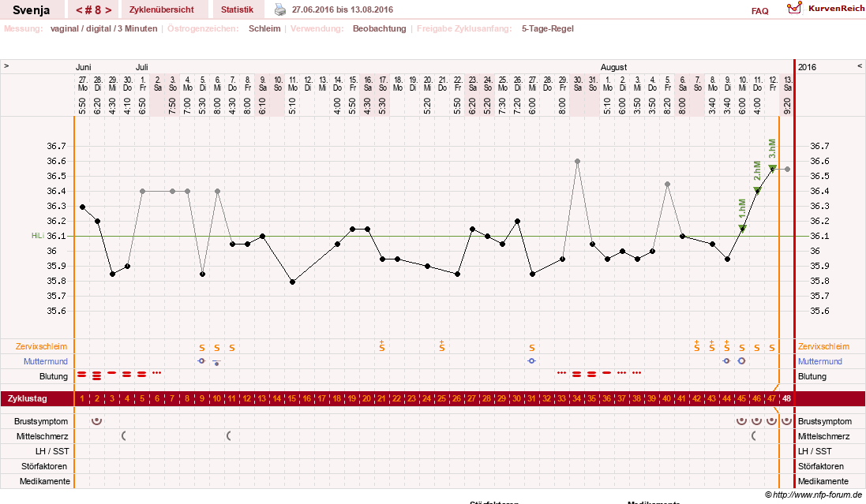
Task: Click the Beobachtung usage text
Action: point(380,28)
